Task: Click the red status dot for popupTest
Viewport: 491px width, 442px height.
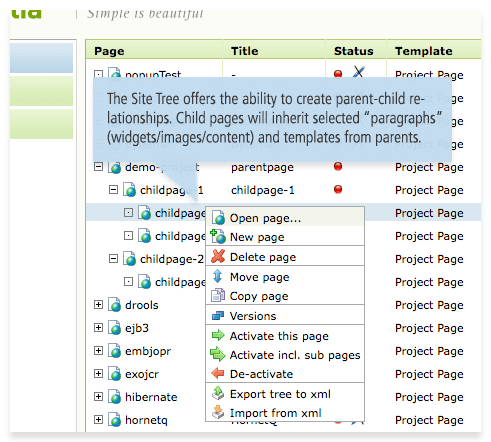Action: [x=338, y=74]
